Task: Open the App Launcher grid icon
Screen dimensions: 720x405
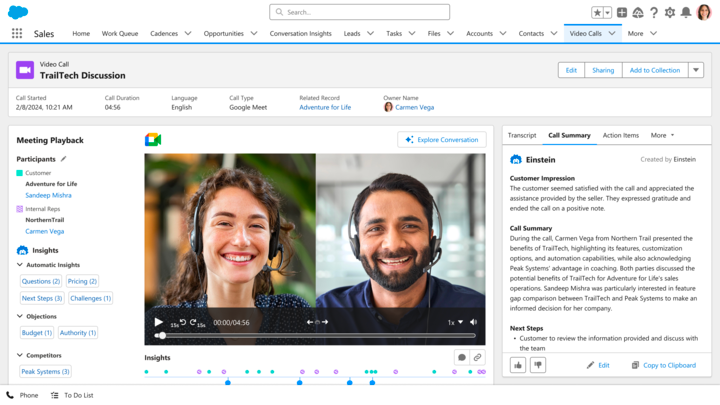Action: point(17,33)
